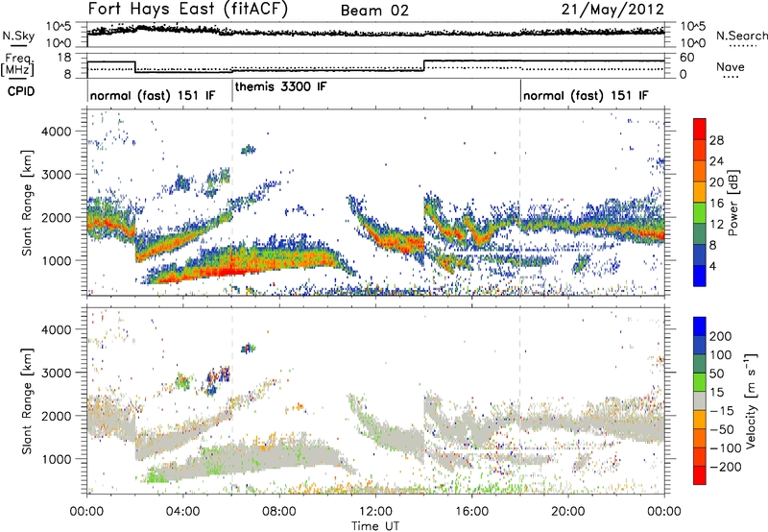Click the '12:00' time tick label

point(375,512)
